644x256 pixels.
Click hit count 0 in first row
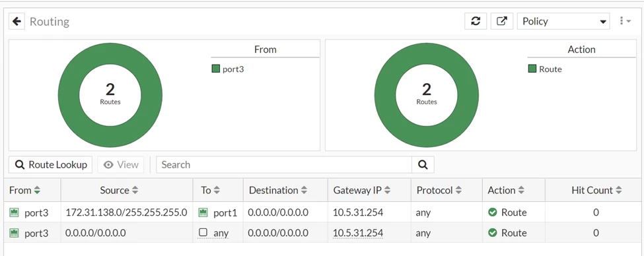point(596,212)
